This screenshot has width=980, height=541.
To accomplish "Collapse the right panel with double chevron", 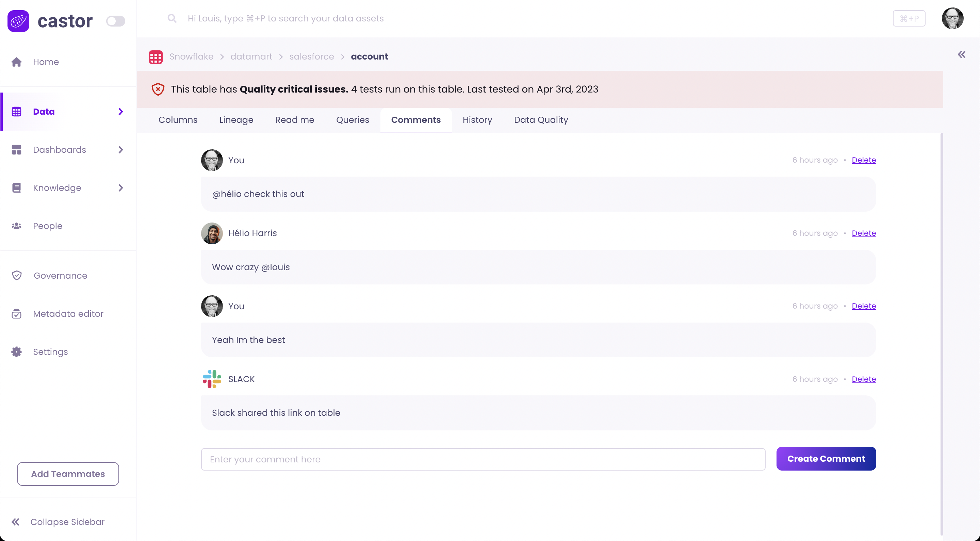I will (961, 55).
